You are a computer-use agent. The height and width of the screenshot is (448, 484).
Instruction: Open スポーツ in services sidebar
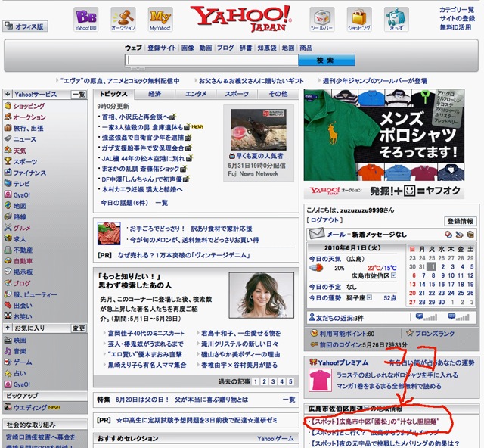(25, 162)
